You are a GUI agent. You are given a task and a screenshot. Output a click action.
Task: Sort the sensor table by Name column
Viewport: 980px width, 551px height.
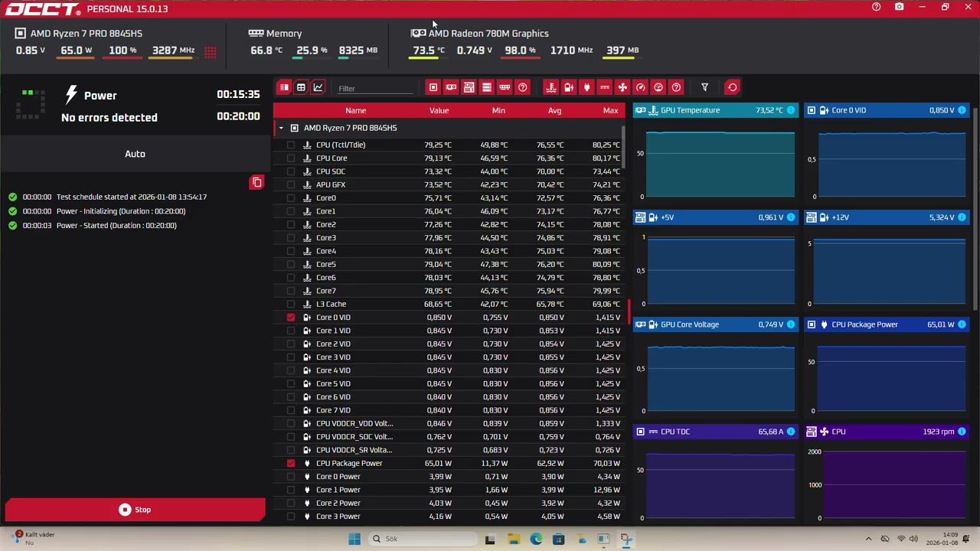[355, 111]
